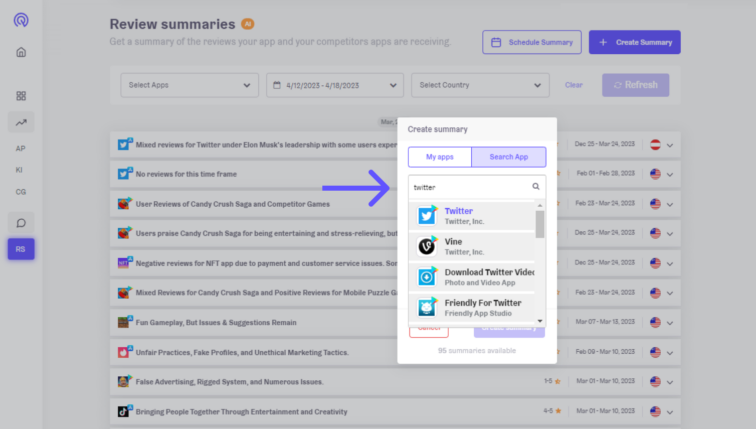Open the KI item in the sidebar
The image size is (756, 429).
pyautogui.click(x=19, y=170)
